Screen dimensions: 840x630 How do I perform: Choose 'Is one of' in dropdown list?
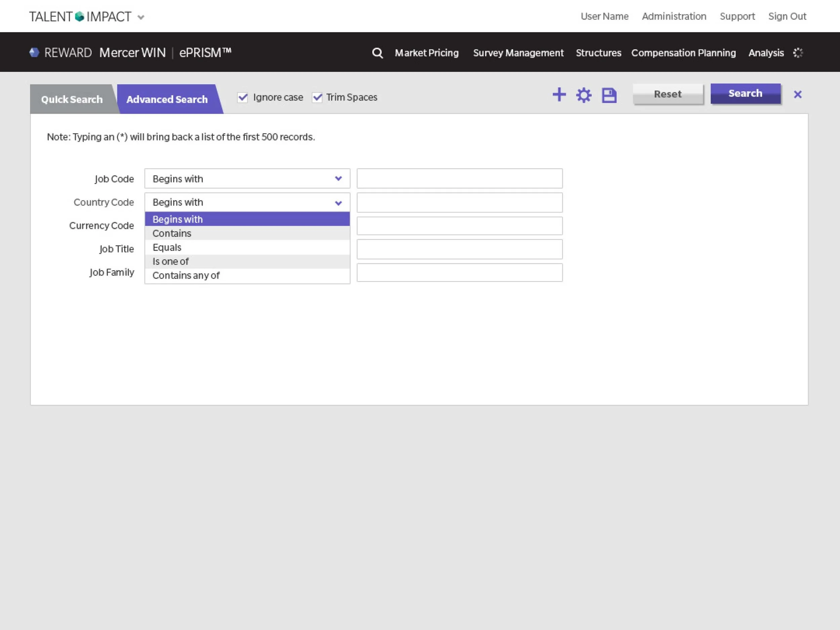(247, 261)
